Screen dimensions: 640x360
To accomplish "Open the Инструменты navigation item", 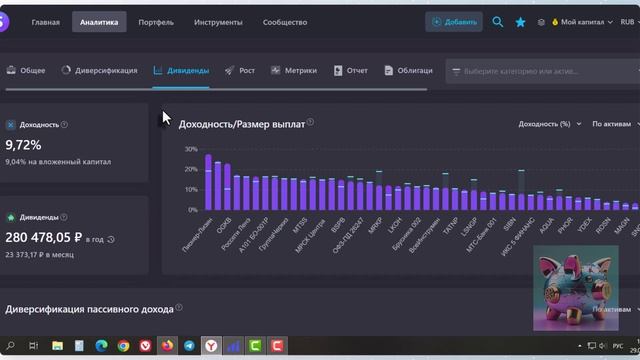I will pyautogui.click(x=218, y=22).
